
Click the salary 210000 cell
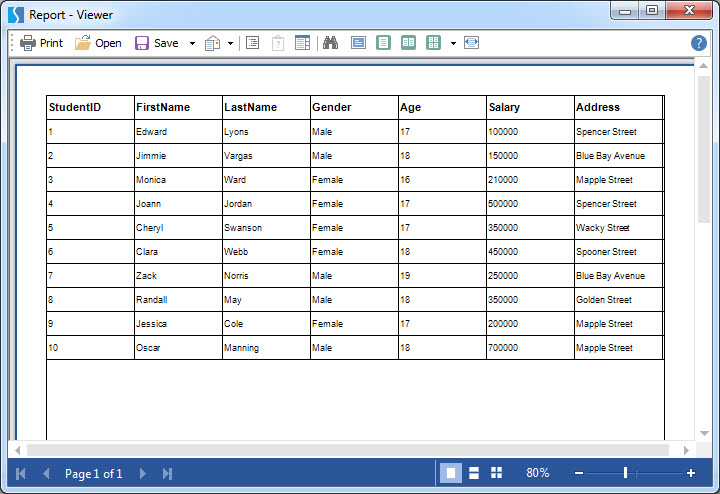(x=530, y=180)
